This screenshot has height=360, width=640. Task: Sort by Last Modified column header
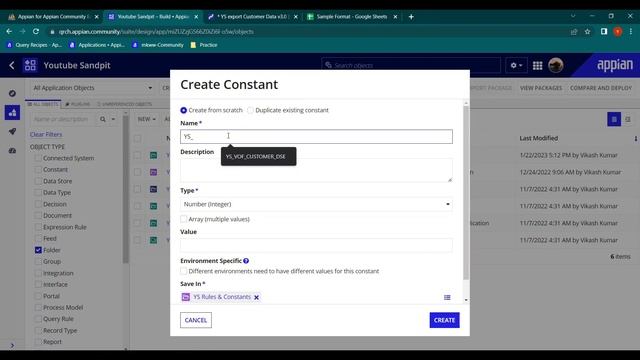coord(538,138)
